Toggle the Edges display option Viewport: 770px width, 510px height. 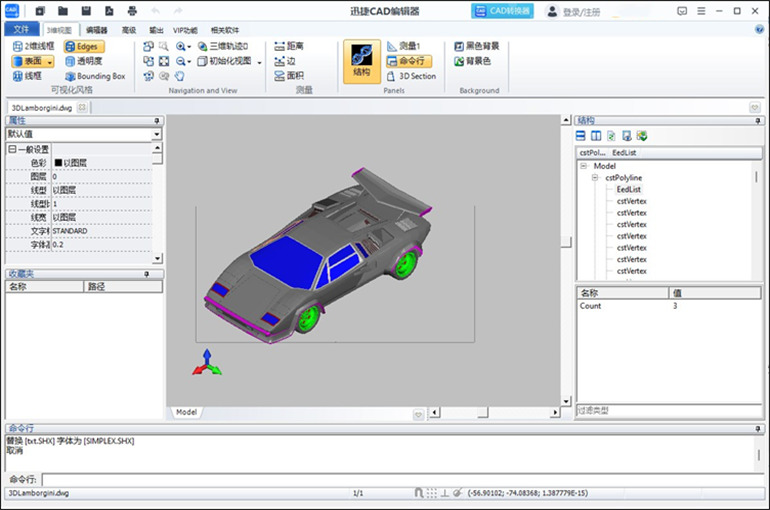coord(84,47)
